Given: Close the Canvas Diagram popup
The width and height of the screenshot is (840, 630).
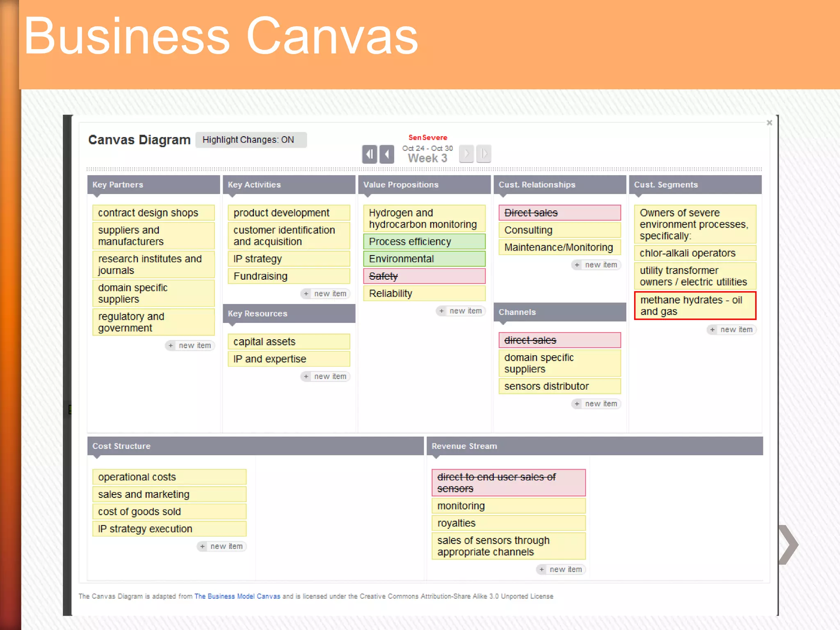Looking at the screenshot, I should tap(769, 123).
